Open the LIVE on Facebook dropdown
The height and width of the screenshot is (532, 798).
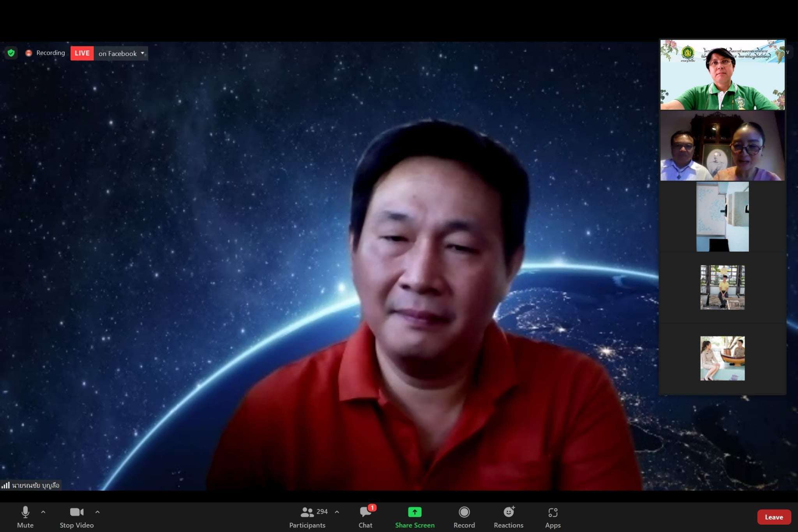pyautogui.click(x=142, y=53)
